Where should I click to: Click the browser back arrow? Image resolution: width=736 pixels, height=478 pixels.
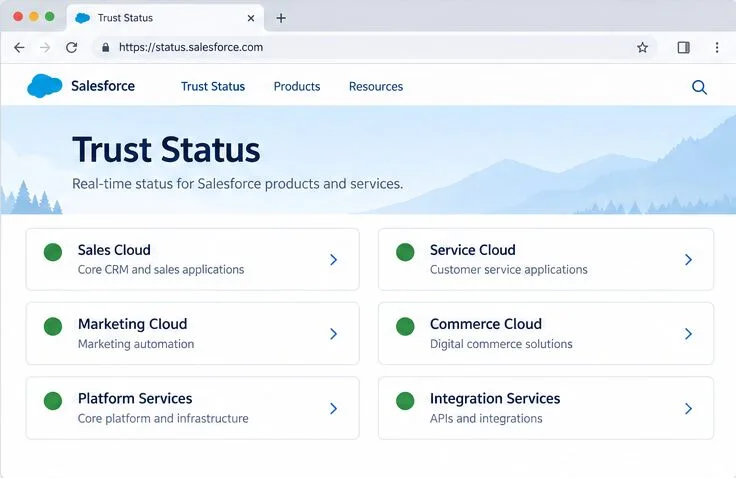click(19, 47)
